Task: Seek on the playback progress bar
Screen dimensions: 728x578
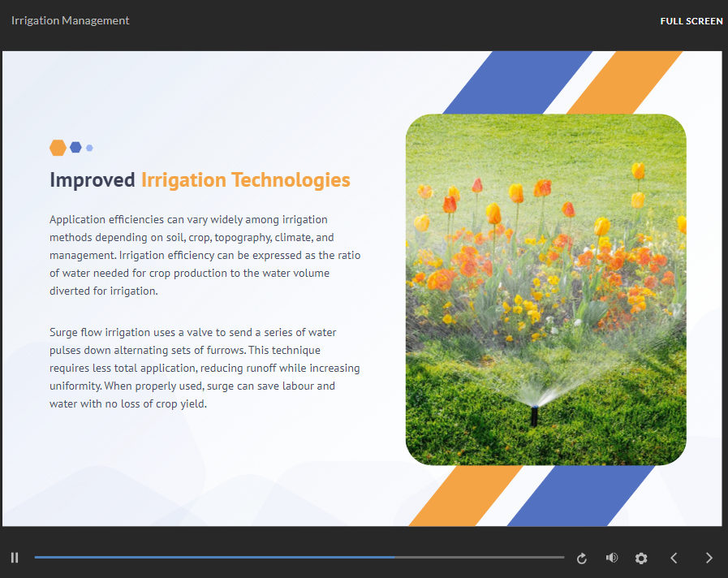Action: pyautogui.click(x=299, y=557)
